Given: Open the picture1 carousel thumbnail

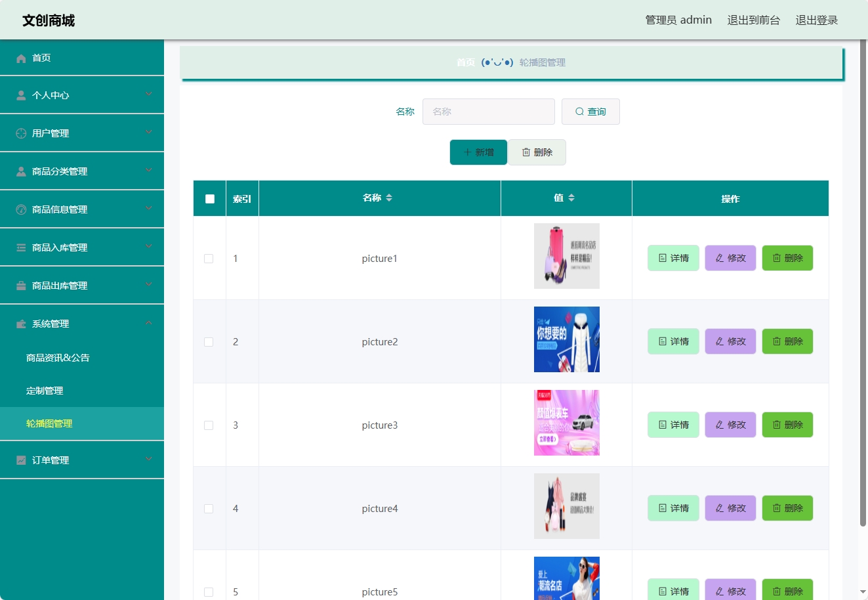Looking at the screenshot, I should [567, 256].
